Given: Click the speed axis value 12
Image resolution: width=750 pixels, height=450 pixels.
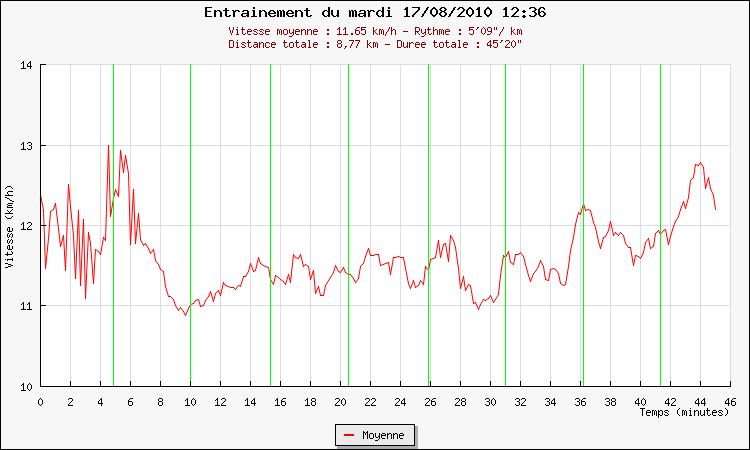Looking at the screenshot, I should point(26,226).
